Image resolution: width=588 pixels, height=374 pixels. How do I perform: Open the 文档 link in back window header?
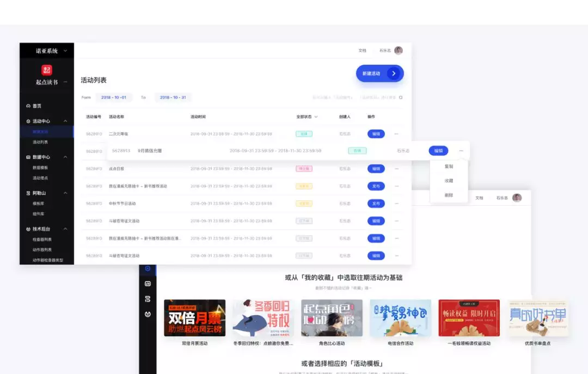(x=479, y=198)
